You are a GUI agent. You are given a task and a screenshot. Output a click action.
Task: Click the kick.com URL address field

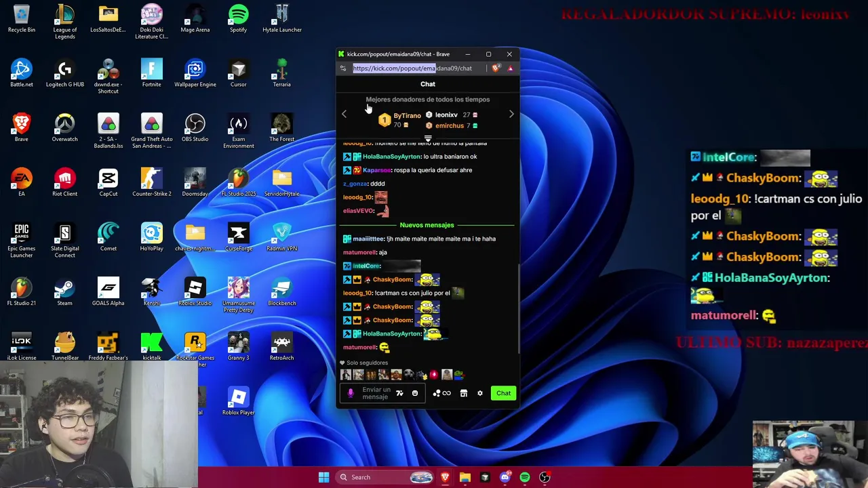pyautogui.click(x=412, y=68)
